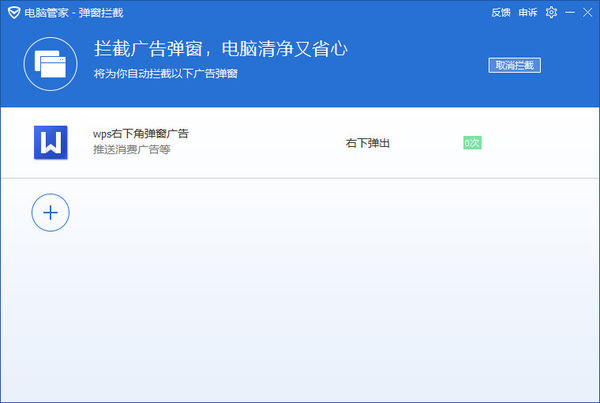Click the blank list area below the plus button

(x=300, y=320)
